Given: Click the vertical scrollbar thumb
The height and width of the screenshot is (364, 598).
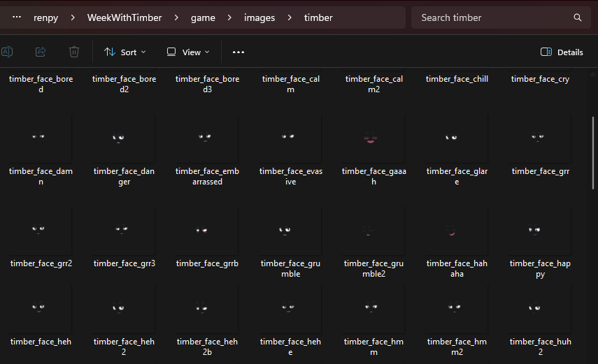Looking at the screenshot, I should click(x=592, y=153).
